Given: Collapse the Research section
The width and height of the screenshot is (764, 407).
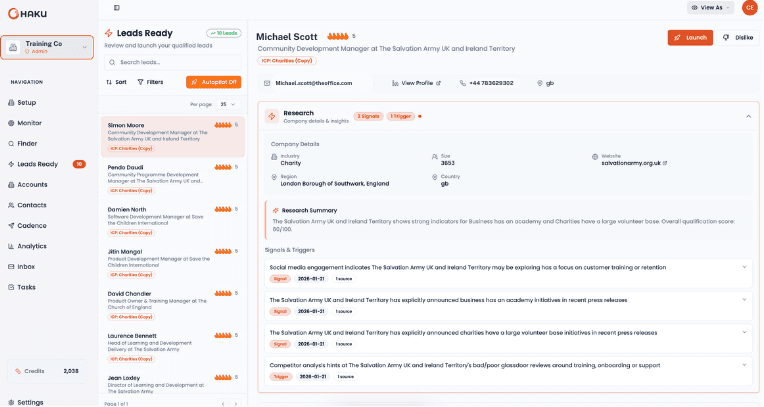Looking at the screenshot, I should [748, 116].
